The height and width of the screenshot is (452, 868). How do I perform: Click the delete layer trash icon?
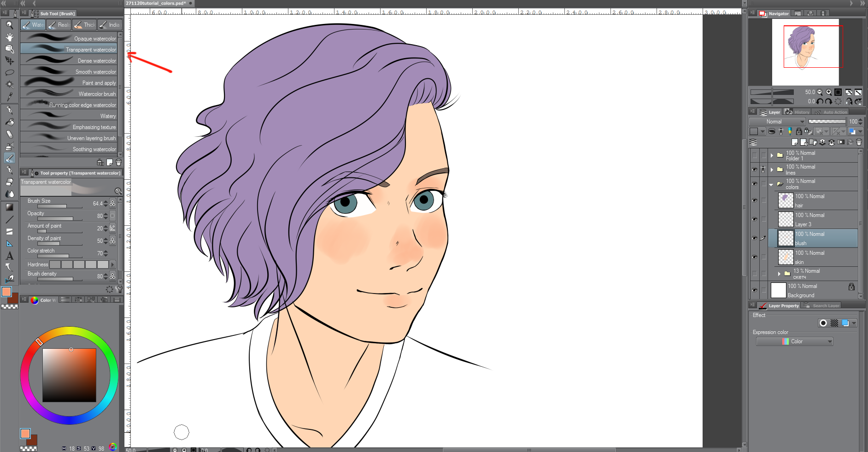click(x=859, y=142)
